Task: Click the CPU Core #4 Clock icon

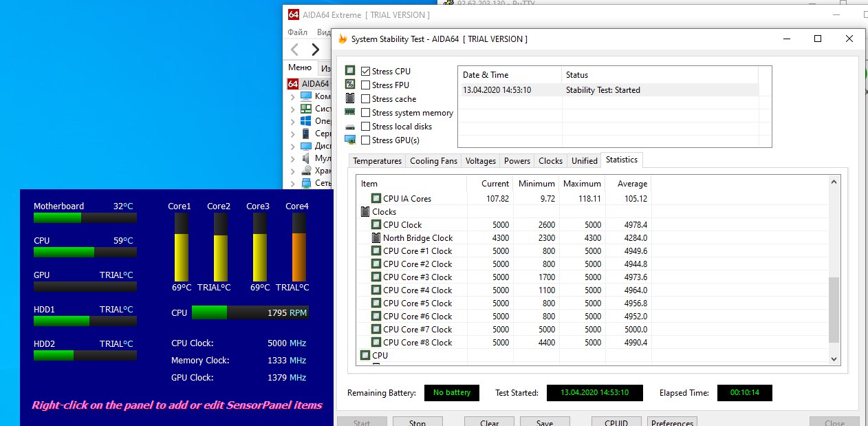Action: click(376, 290)
